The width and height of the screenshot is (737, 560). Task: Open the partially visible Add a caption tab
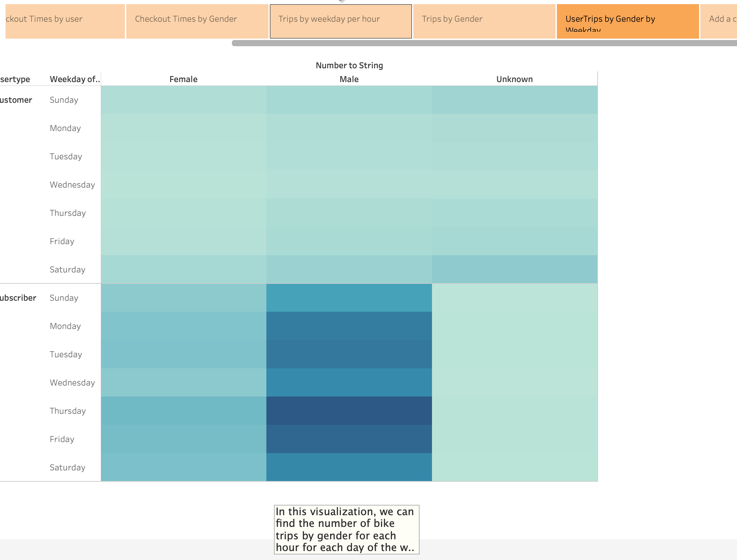(719, 21)
